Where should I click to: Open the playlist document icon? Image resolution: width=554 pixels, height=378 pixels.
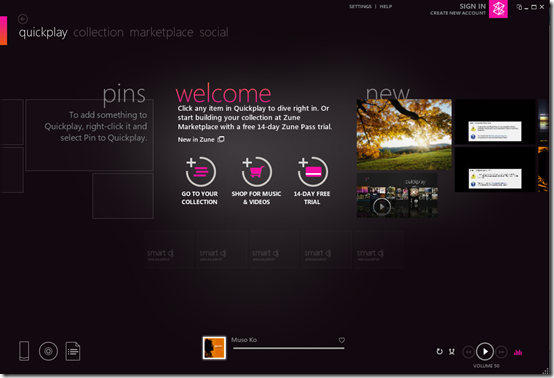[73, 351]
